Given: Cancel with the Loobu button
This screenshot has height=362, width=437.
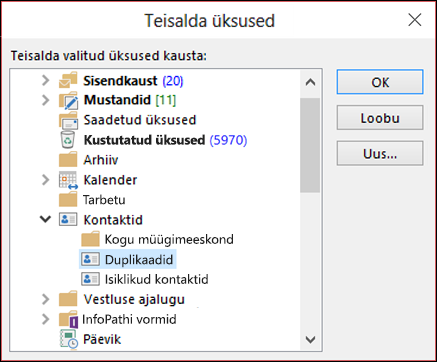Looking at the screenshot, I should [x=380, y=118].
